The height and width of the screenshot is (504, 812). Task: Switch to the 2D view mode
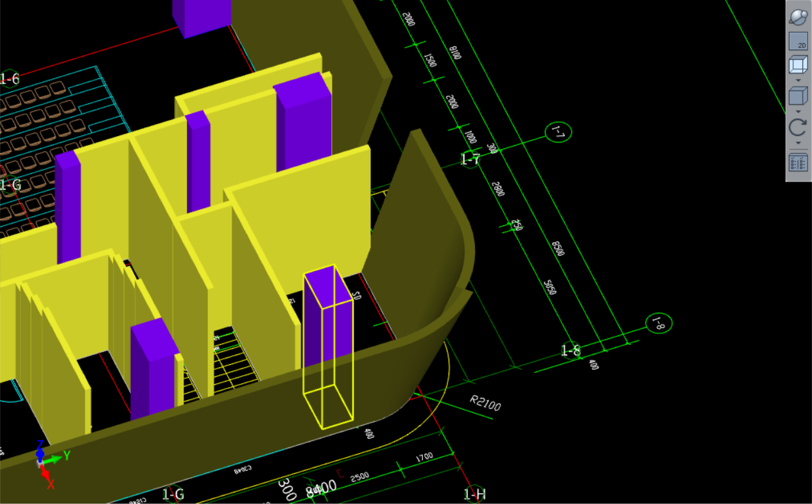(x=798, y=41)
